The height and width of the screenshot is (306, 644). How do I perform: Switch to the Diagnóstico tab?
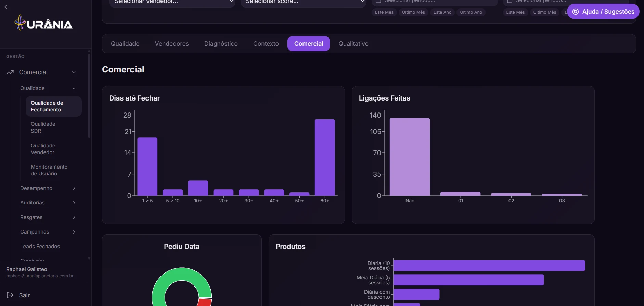pyautogui.click(x=221, y=44)
